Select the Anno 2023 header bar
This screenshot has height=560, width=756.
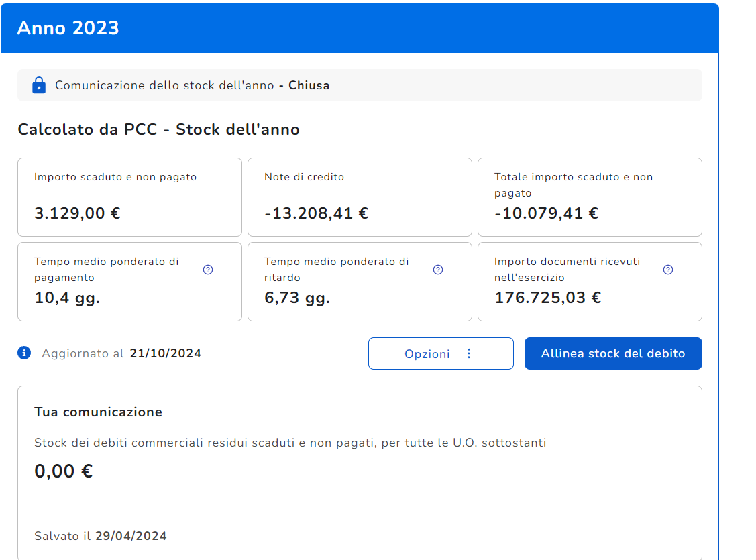point(360,28)
